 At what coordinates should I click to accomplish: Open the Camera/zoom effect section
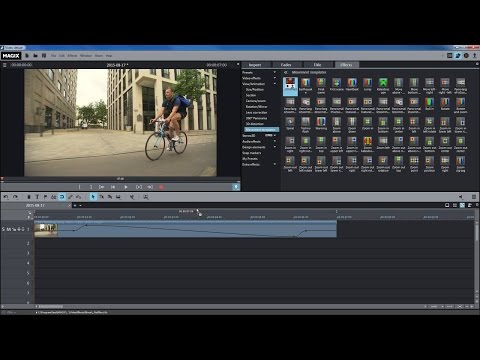[x=256, y=101]
